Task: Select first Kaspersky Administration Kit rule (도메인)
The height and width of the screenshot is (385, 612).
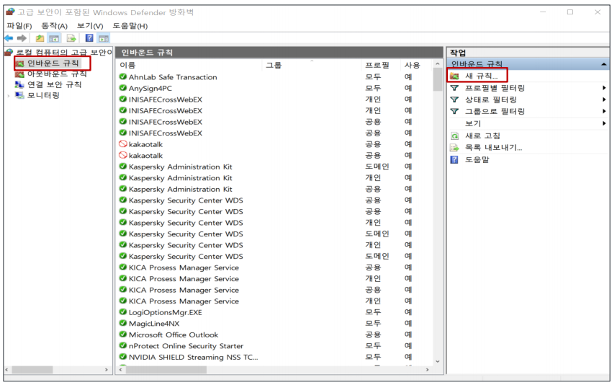Action: (180, 167)
